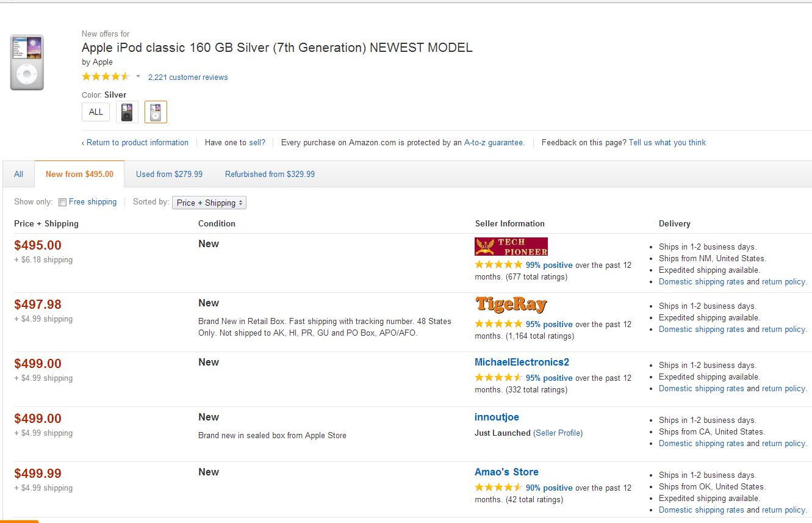Click Amao's Store seller star rating
This screenshot has height=523, width=812.
(x=498, y=488)
